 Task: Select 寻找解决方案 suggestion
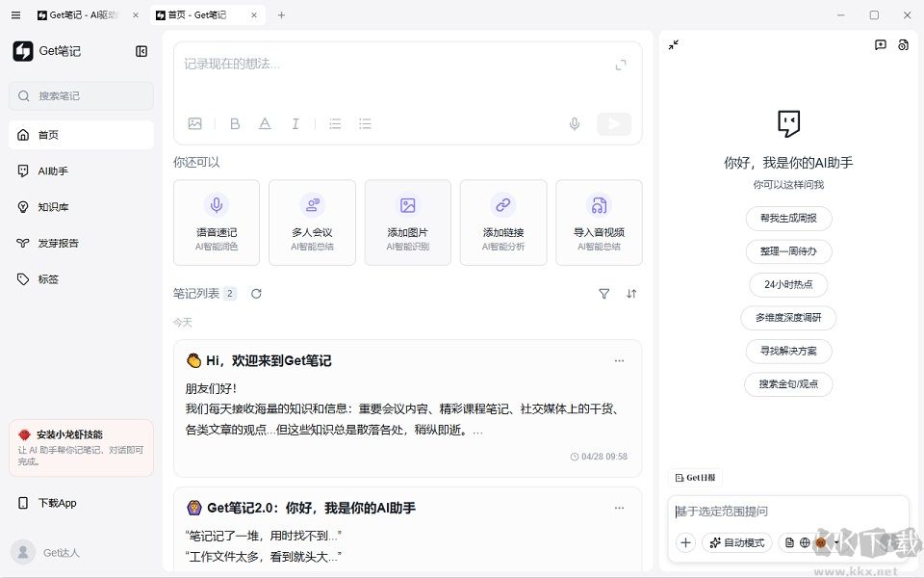[x=788, y=351]
